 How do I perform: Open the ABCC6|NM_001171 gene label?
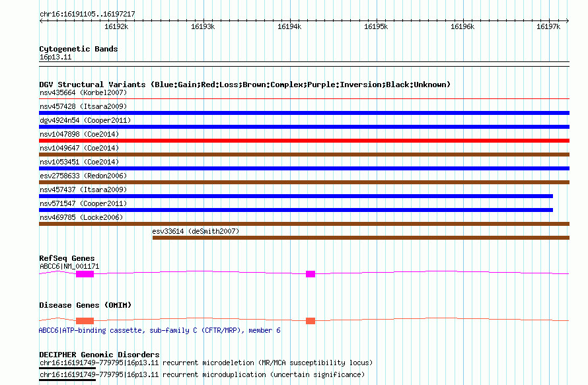click(69, 267)
